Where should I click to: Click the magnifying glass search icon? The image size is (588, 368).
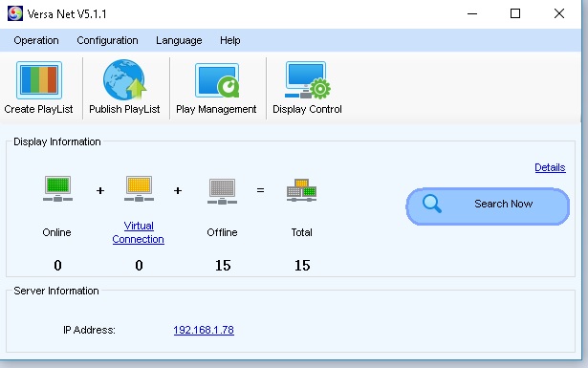point(431,204)
